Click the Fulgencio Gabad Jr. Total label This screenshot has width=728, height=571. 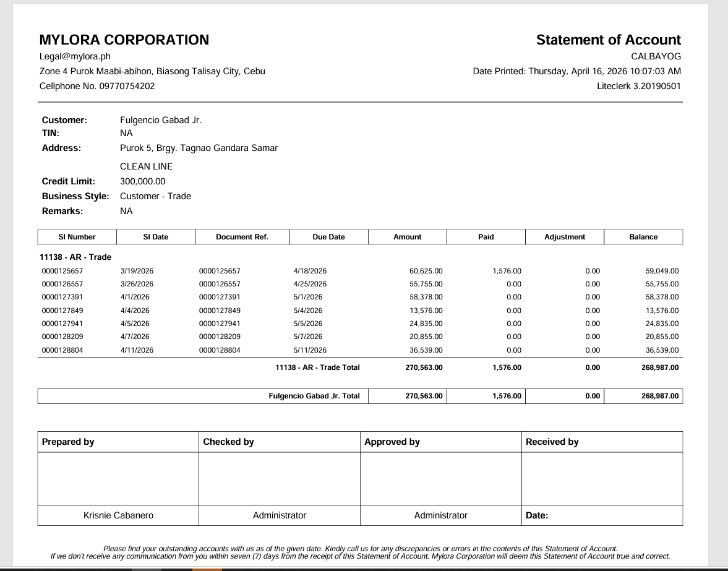coord(314,396)
